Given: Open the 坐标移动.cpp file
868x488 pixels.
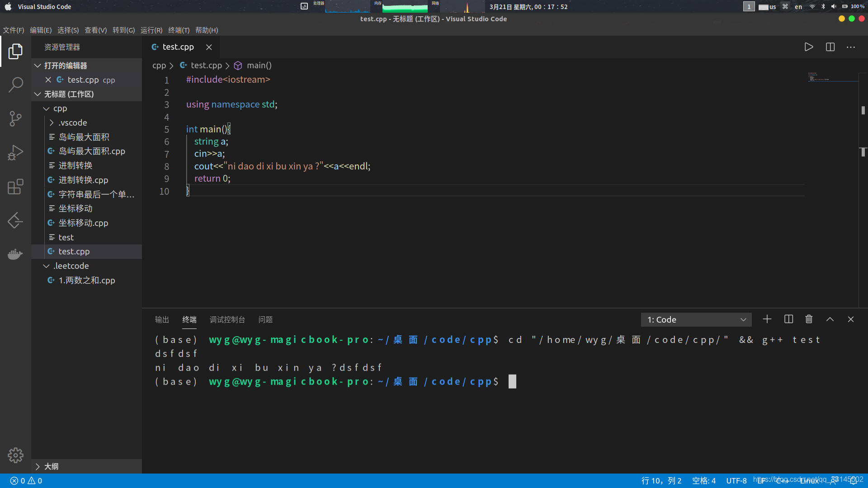Looking at the screenshot, I should 86,223.
